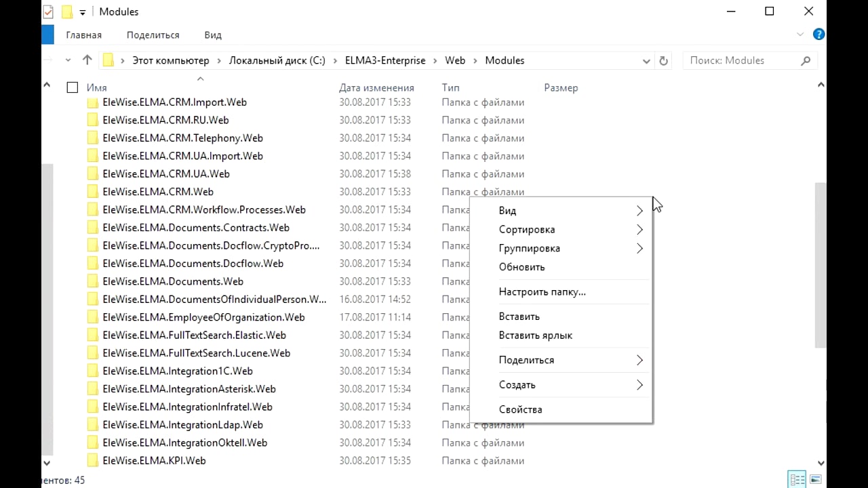Select the EleWise.ELMA.CRM.RU.Web folder icon

[92, 120]
